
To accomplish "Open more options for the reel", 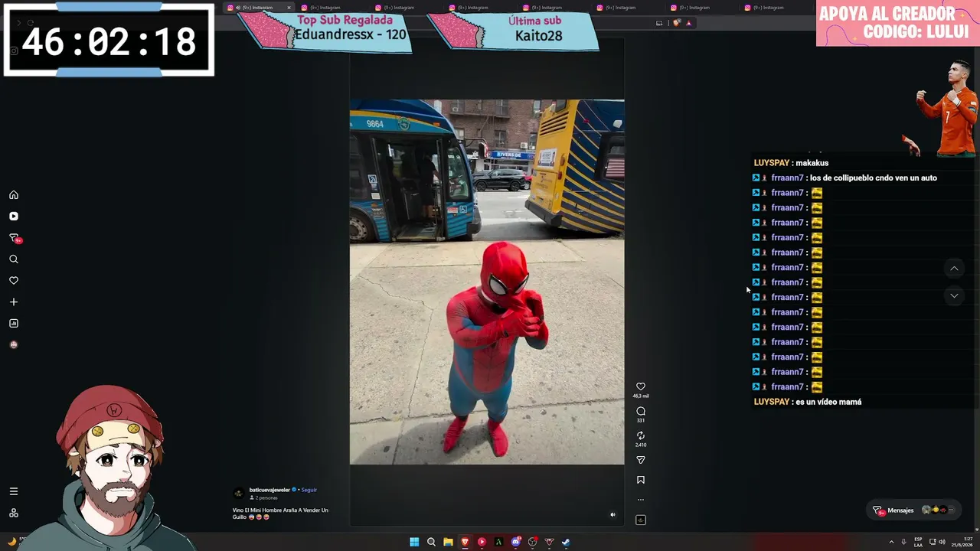I will [641, 500].
